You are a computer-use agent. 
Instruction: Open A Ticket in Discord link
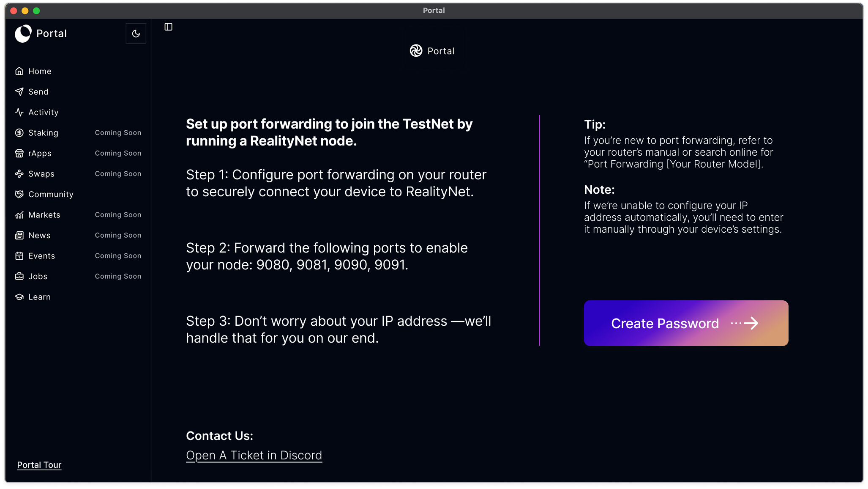pyautogui.click(x=254, y=455)
